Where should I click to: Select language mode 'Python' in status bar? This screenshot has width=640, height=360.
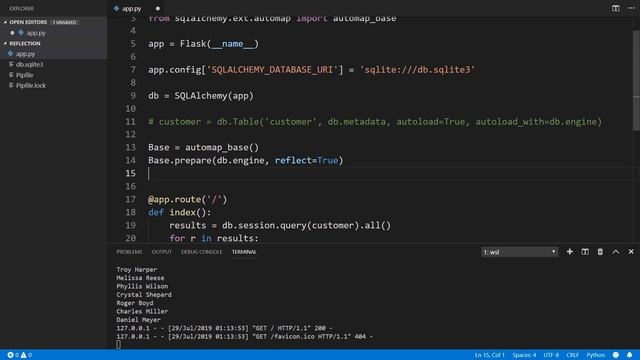(596, 355)
